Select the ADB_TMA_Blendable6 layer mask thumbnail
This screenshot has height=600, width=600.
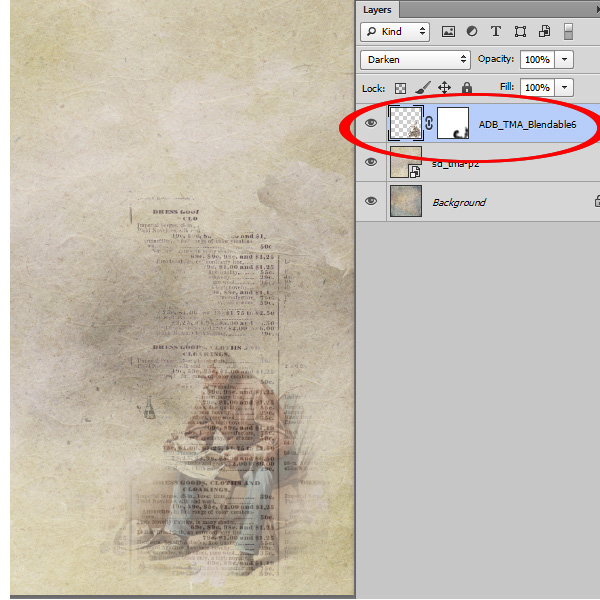(x=453, y=123)
